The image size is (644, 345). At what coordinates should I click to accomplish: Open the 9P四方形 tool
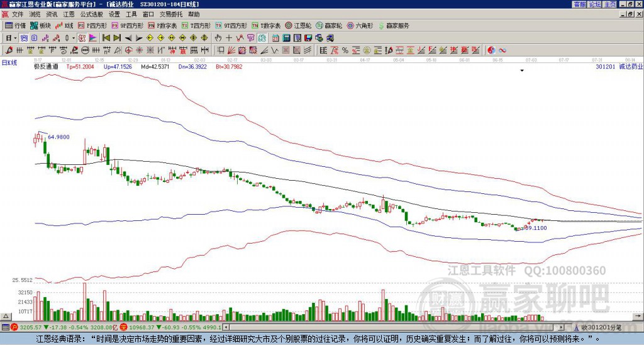[x=127, y=25]
